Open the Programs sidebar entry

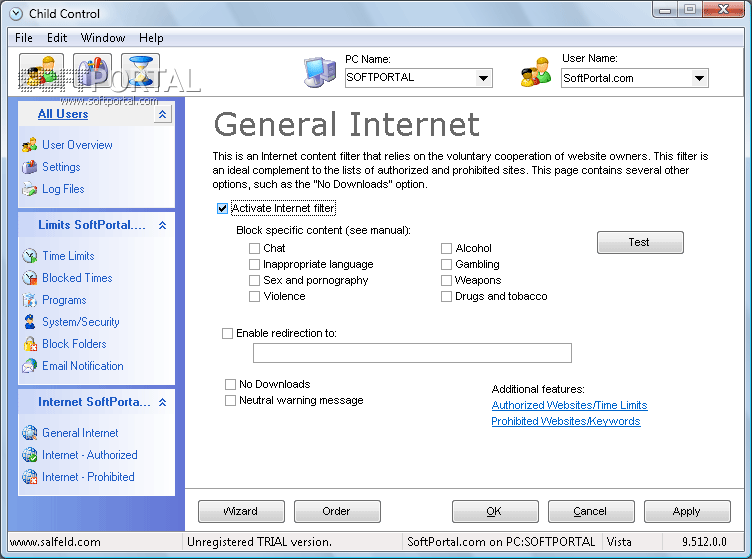click(64, 300)
